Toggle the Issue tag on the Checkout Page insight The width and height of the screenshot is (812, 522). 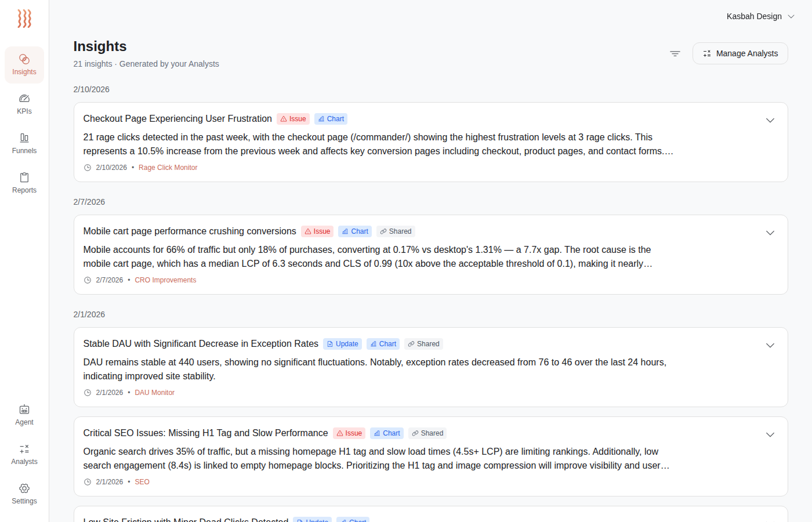click(x=293, y=118)
